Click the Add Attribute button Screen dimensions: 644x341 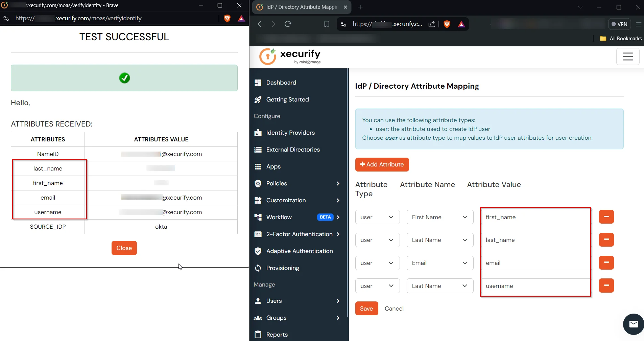382,164
